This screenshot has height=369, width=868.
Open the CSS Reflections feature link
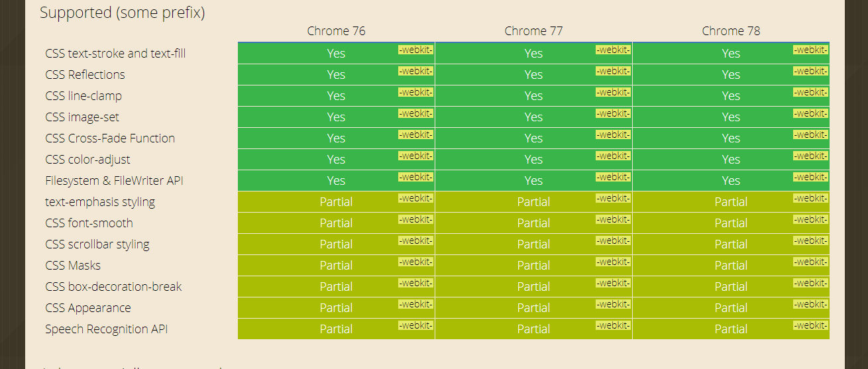click(85, 75)
